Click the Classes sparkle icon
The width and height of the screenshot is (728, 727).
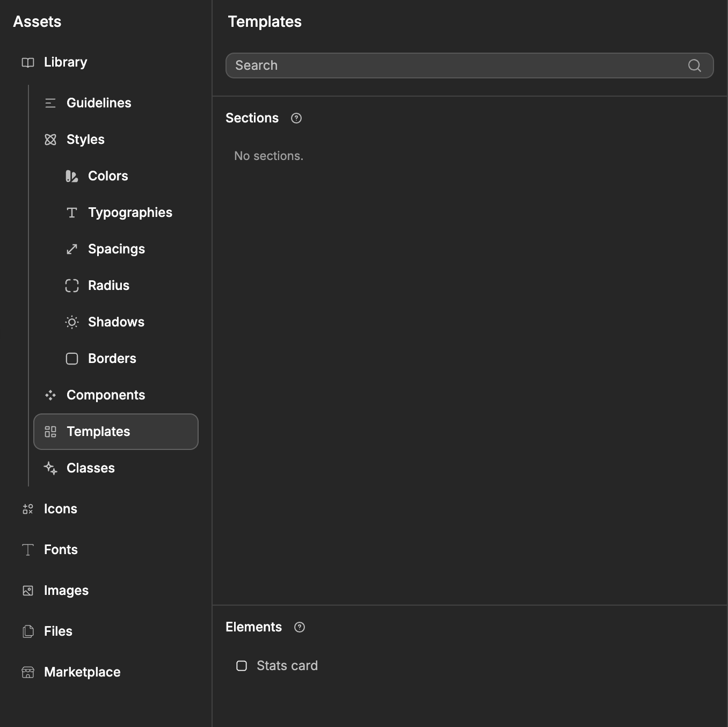pyautogui.click(x=50, y=468)
